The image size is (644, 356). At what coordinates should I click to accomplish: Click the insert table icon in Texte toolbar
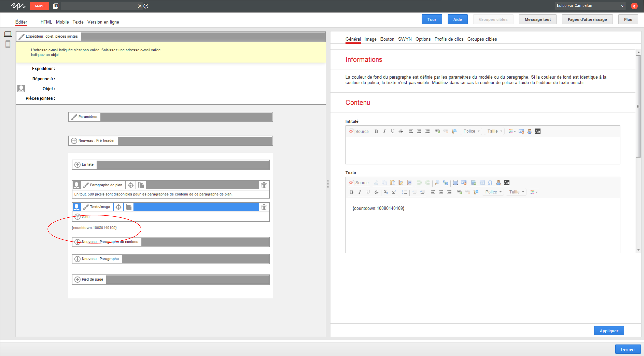click(482, 183)
